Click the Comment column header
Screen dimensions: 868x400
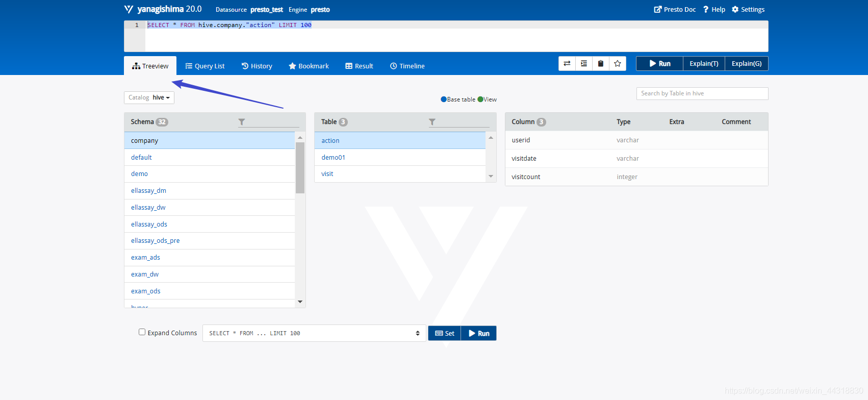(x=736, y=122)
